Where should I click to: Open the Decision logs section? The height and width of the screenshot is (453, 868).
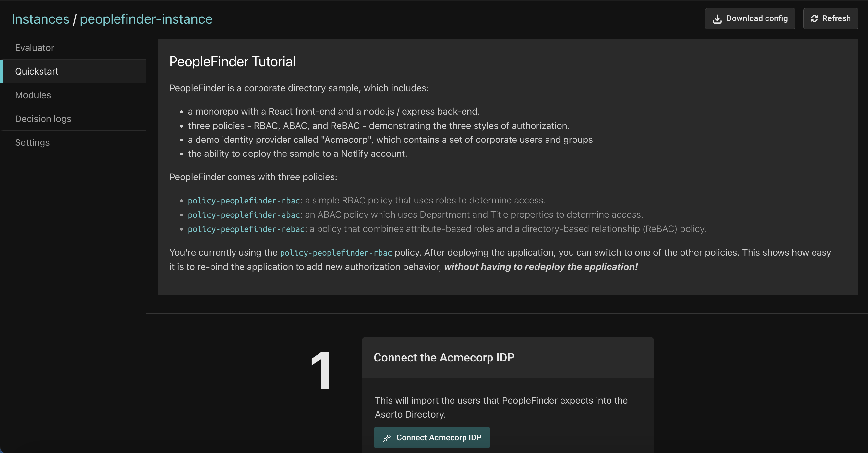pyautogui.click(x=43, y=119)
